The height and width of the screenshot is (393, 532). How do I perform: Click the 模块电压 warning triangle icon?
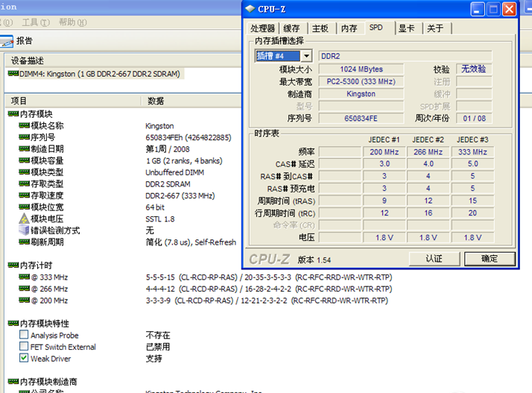pos(25,218)
